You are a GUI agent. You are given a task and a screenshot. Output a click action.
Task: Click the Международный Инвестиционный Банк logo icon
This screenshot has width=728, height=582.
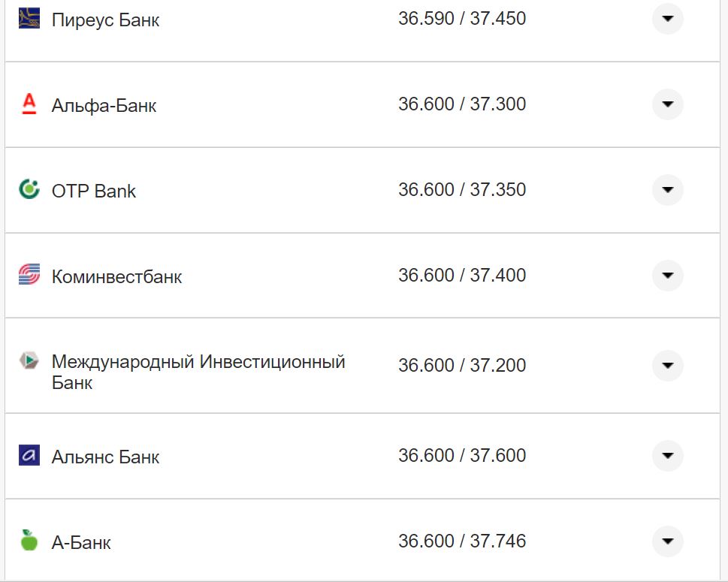(x=29, y=360)
